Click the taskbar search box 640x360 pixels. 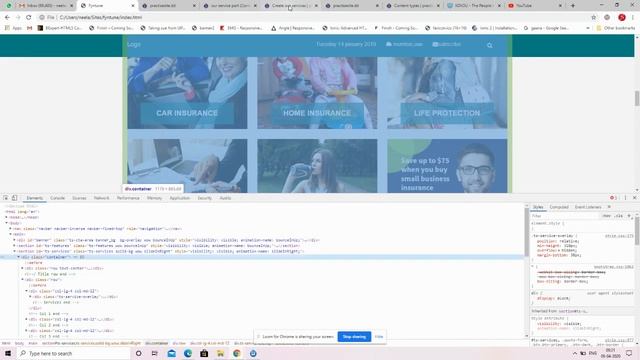pos(73,353)
